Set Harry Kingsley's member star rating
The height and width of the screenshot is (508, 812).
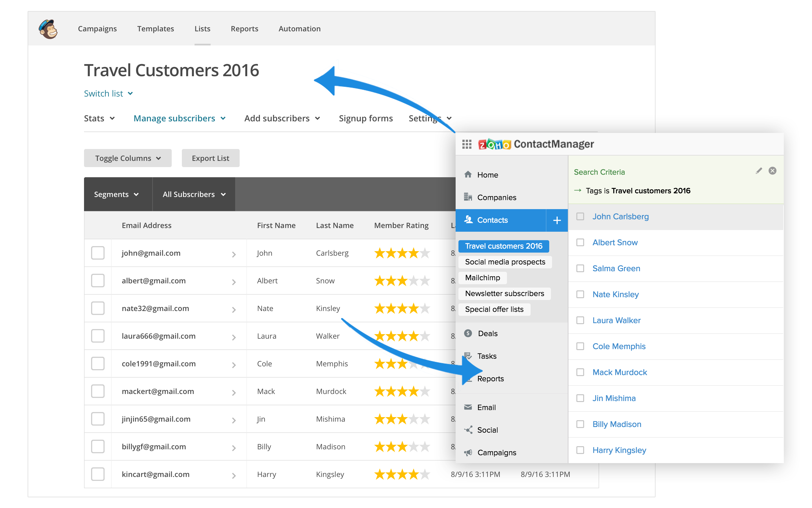[x=402, y=474]
